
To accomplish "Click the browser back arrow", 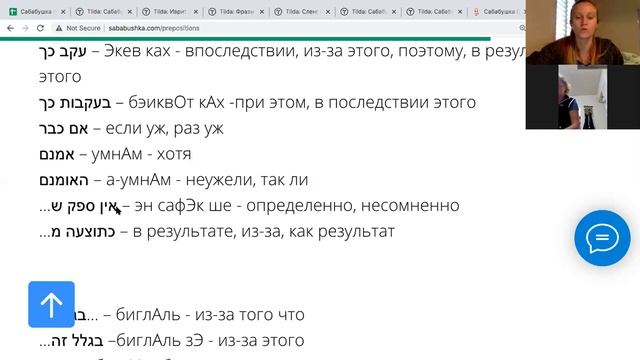I will [x=11, y=28].
